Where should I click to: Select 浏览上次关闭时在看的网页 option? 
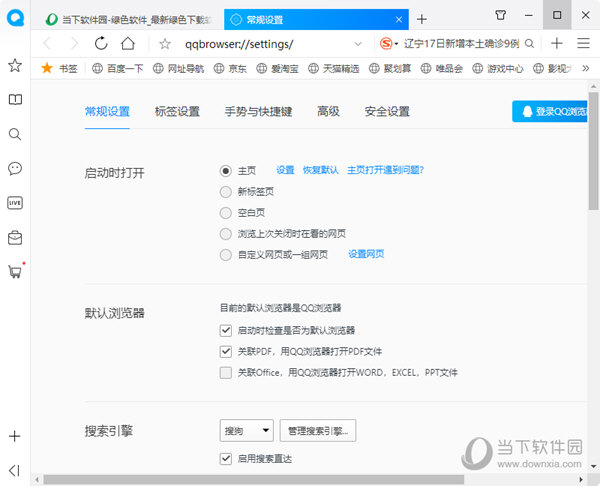pos(226,234)
